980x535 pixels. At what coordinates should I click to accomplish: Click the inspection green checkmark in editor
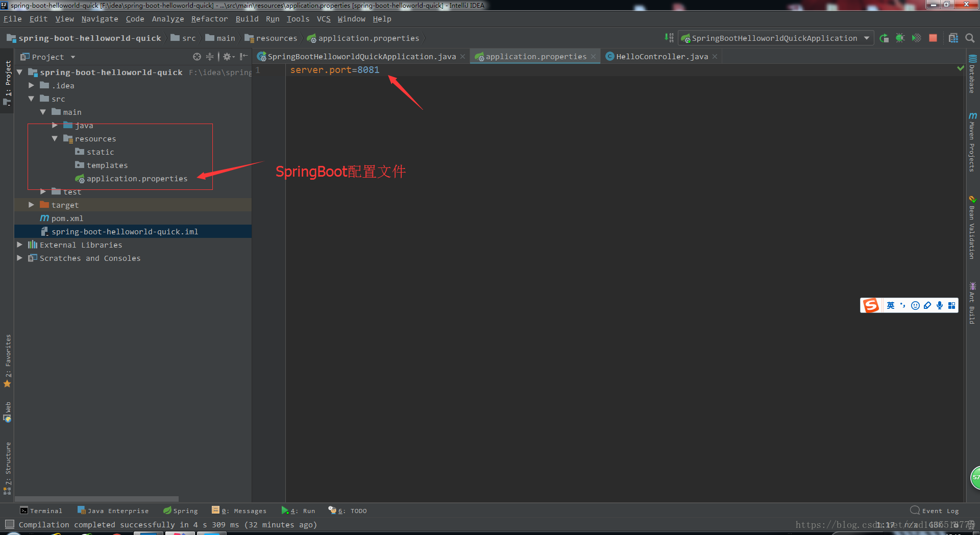(960, 68)
